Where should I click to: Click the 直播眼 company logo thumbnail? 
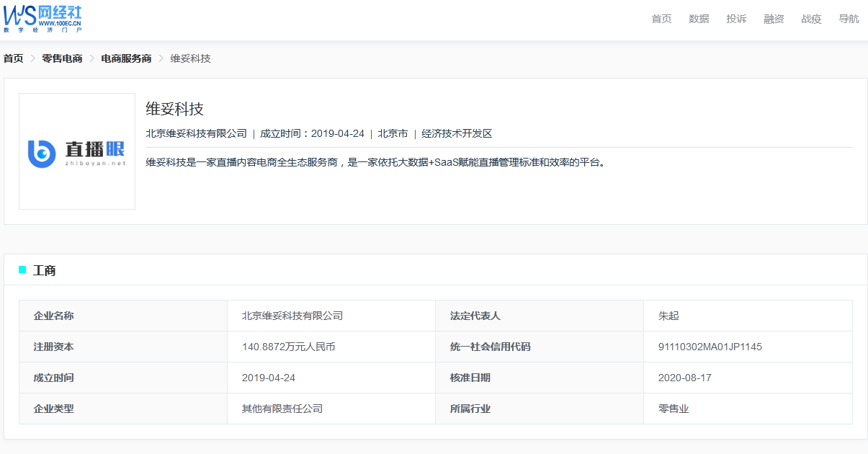[77, 151]
